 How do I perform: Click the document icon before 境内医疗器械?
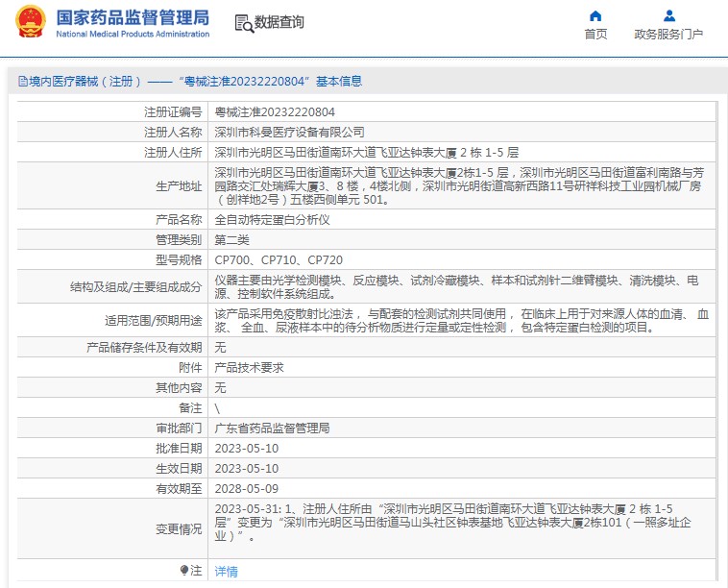pyautogui.click(x=23, y=82)
